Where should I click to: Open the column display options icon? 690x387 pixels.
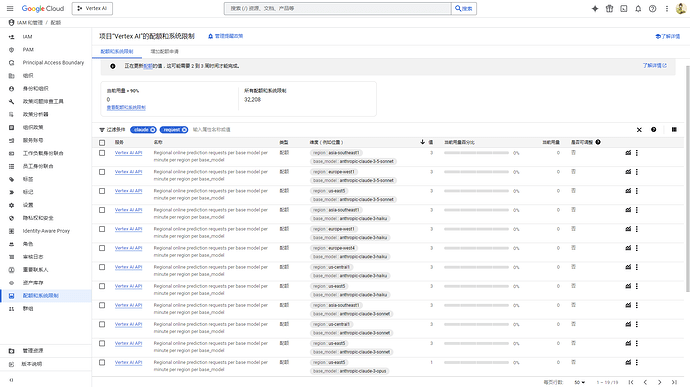(x=674, y=129)
